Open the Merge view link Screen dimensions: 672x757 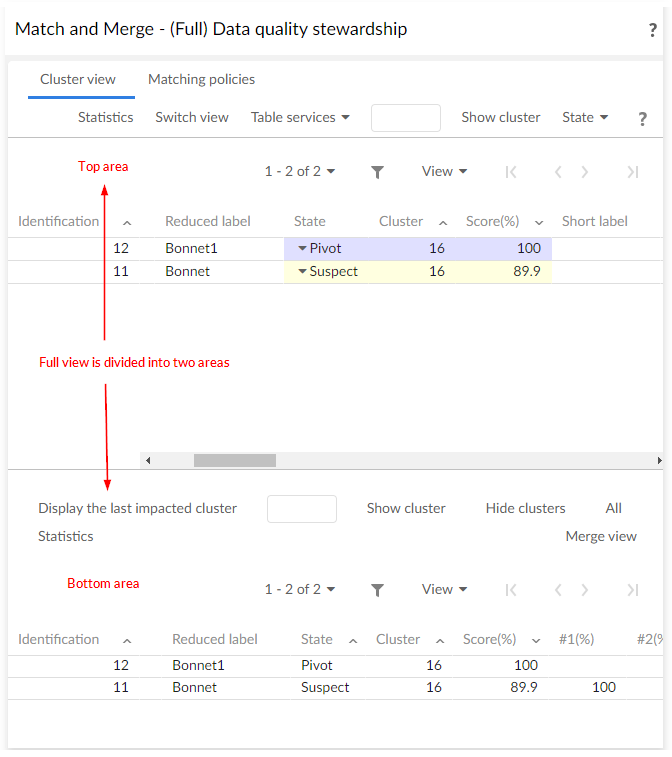pos(601,536)
